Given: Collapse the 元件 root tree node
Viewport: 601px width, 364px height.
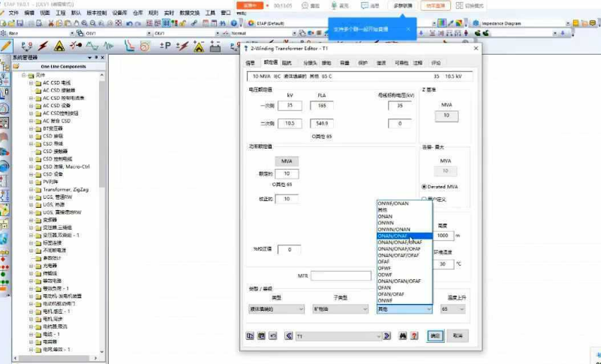Looking at the screenshot, I should 24,75.
